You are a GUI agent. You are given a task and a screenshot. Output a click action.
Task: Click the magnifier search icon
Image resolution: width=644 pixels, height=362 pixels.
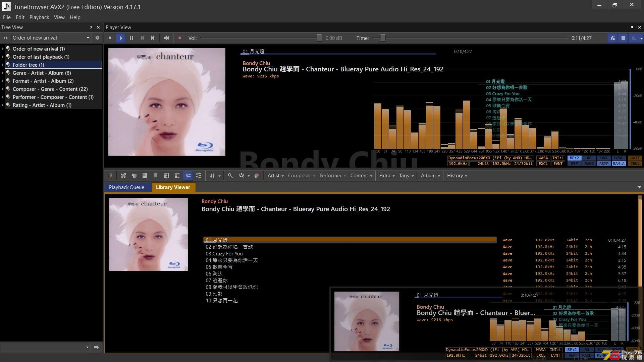[230, 176]
